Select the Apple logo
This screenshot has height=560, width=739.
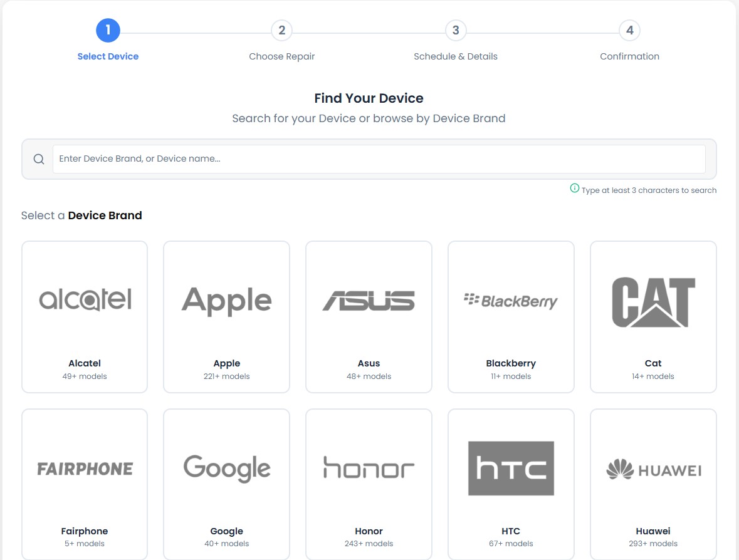pyautogui.click(x=227, y=301)
